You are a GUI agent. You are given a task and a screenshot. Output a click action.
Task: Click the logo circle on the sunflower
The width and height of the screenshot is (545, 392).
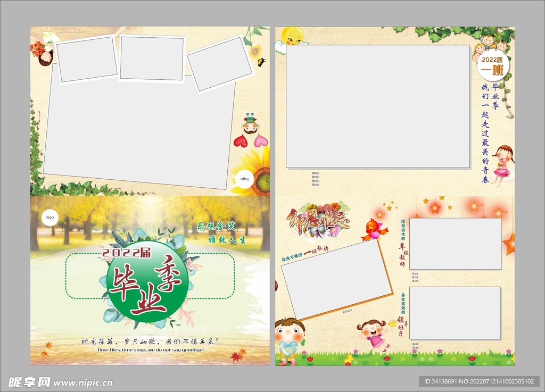click(245, 179)
